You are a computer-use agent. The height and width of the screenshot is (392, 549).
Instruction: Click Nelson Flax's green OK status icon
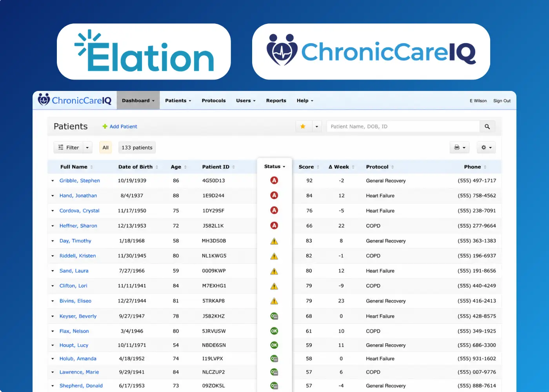point(274,331)
